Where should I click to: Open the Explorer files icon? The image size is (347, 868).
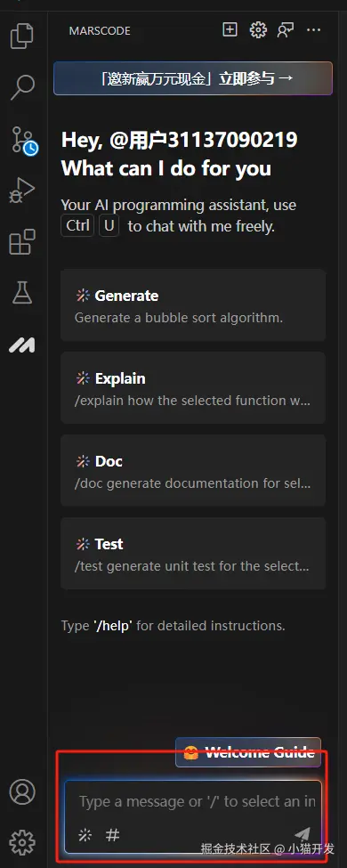[x=22, y=36]
